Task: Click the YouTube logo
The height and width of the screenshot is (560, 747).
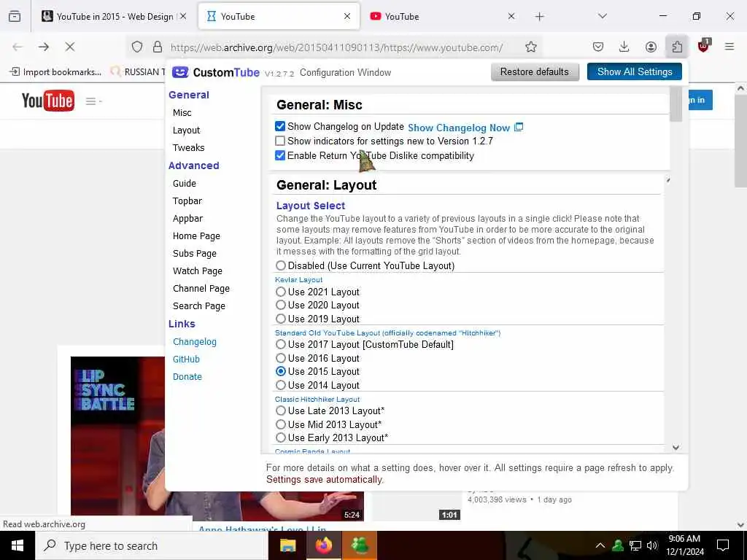Action: pyautogui.click(x=48, y=101)
